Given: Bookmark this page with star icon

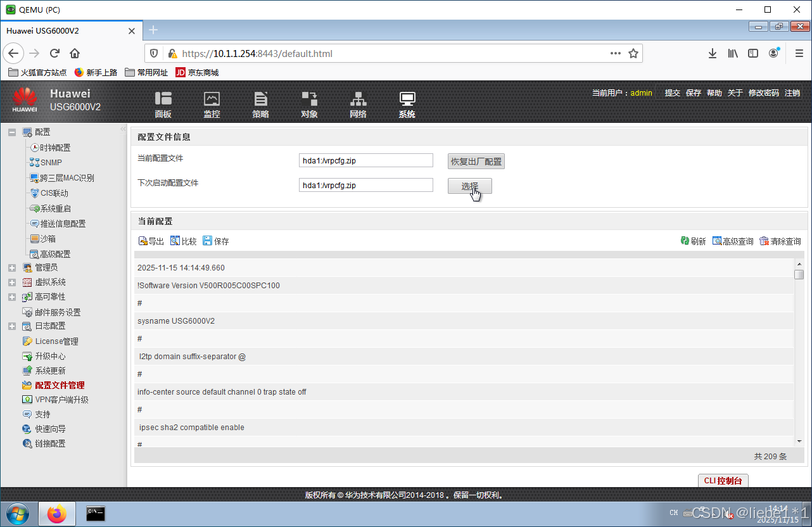Looking at the screenshot, I should [x=633, y=53].
